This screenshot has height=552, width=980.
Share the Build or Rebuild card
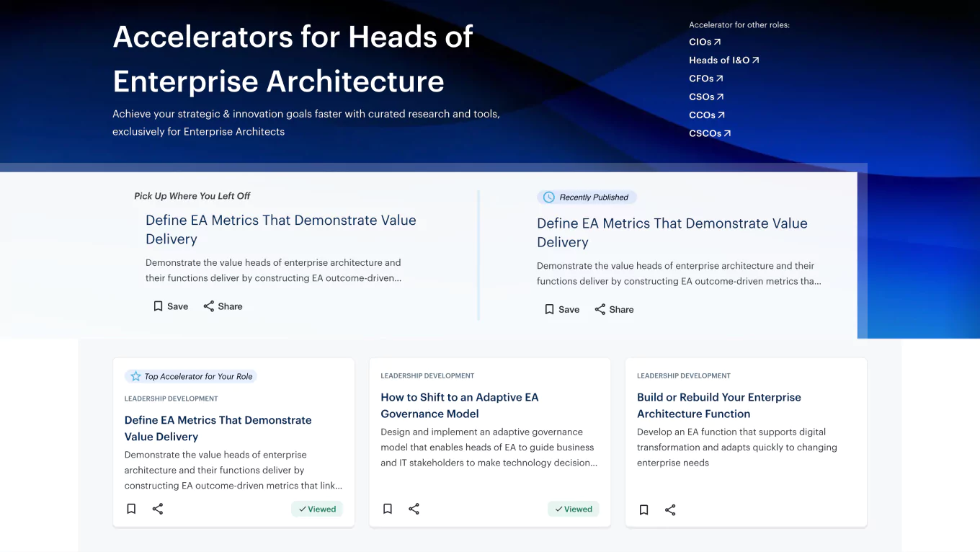point(670,509)
